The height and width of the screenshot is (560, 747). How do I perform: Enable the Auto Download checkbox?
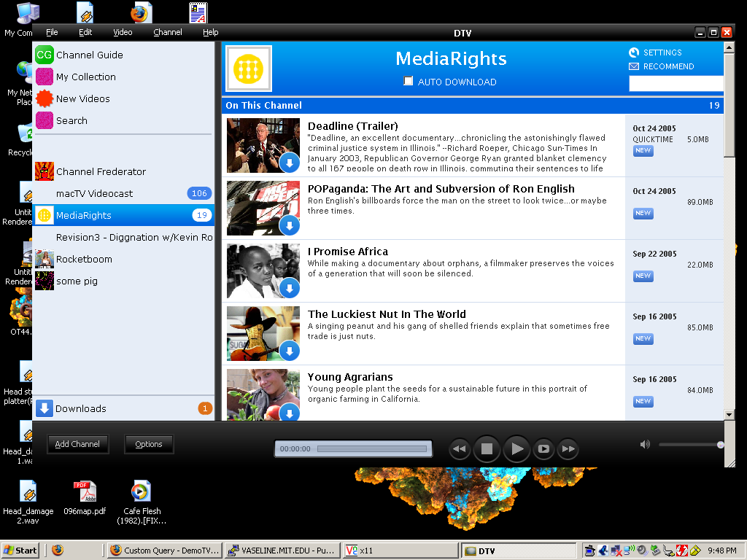click(409, 82)
